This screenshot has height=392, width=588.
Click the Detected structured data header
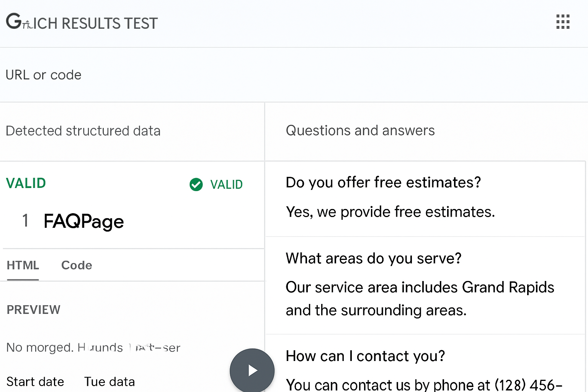click(83, 131)
